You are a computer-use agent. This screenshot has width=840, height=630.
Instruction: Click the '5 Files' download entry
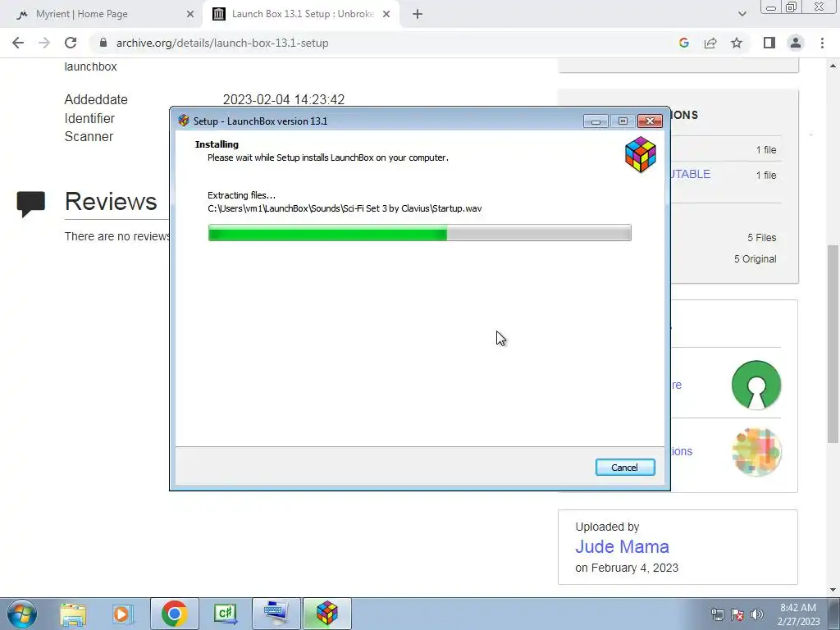[762, 237]
